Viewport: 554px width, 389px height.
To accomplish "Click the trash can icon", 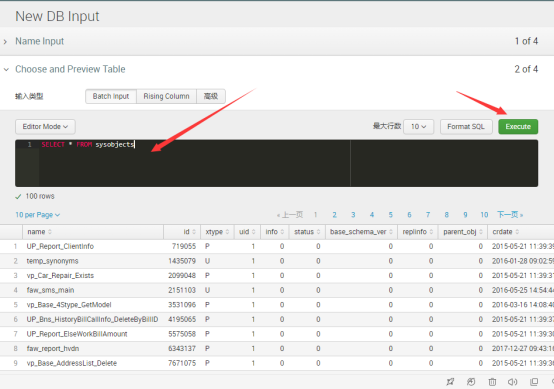I will click(x=492, y=382).
